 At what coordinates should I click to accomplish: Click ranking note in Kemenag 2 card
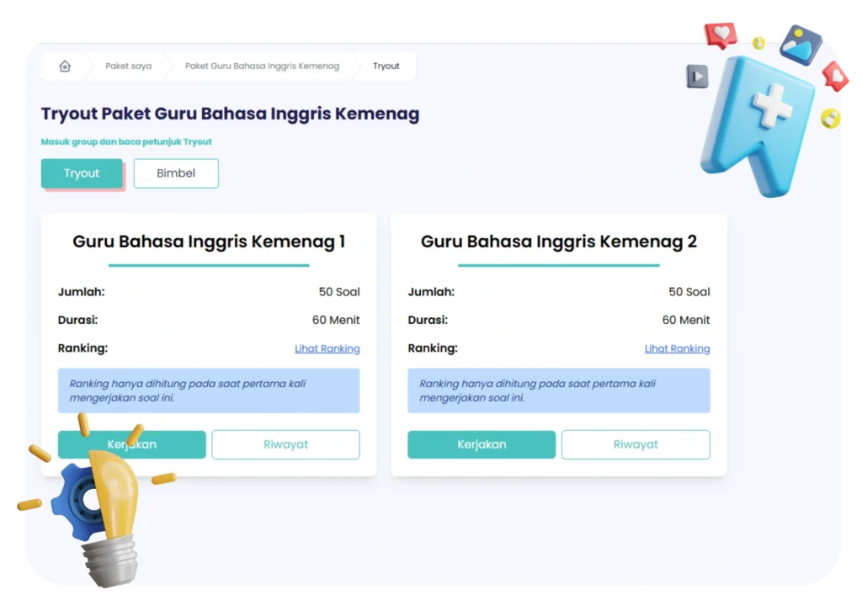point(559,390)
